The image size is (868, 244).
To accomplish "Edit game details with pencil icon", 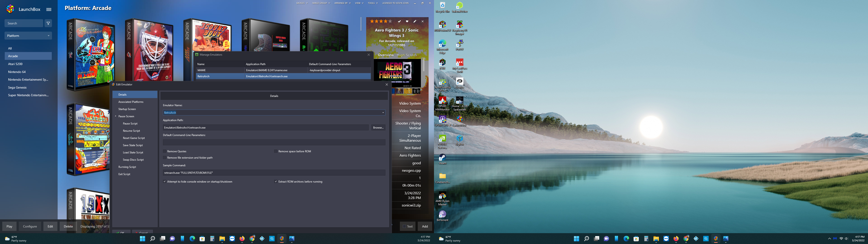I will coord(415,21).
